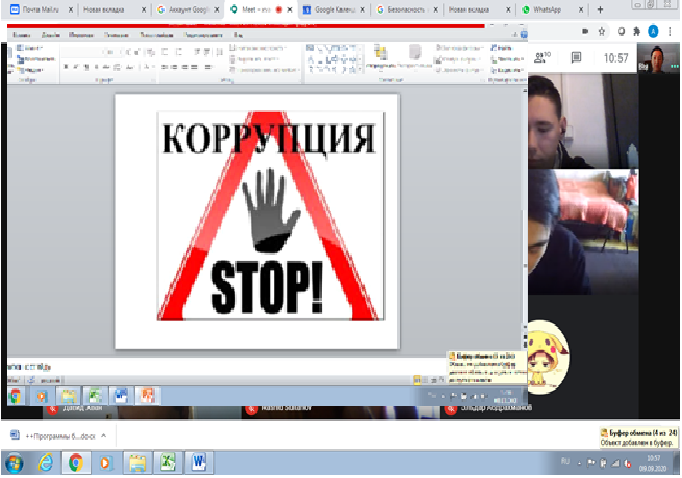Open File Explorer from the taskbar

point(137,463)
